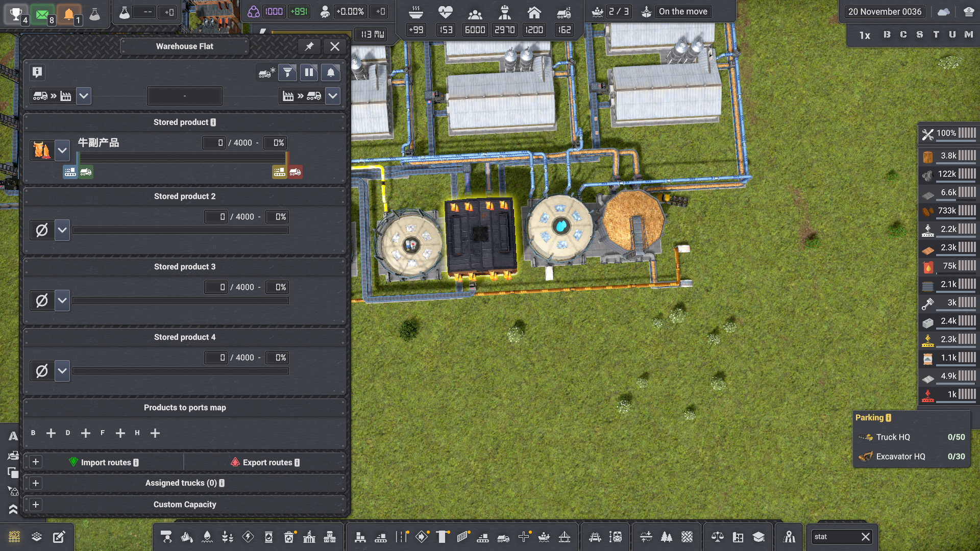
Task: Open the weather cloud icon
Action: click(x=944, y=12)
